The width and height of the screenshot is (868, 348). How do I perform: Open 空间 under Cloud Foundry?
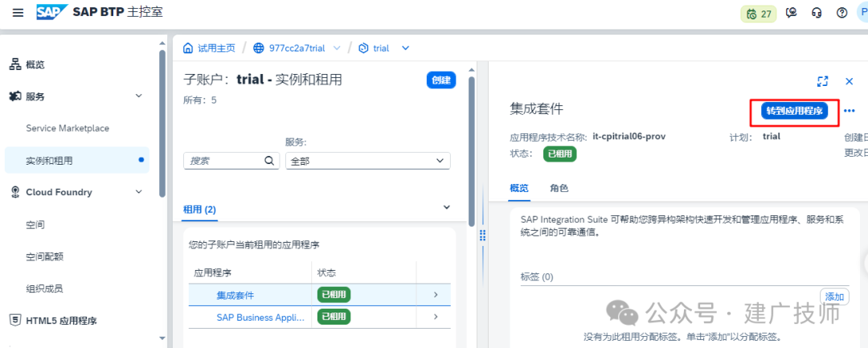tap(35, 224)
